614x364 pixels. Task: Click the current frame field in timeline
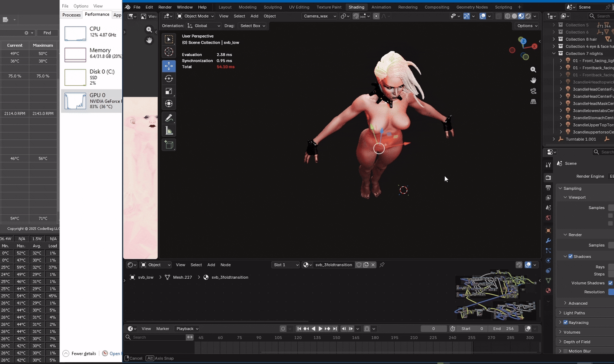[x=433, y=329]
